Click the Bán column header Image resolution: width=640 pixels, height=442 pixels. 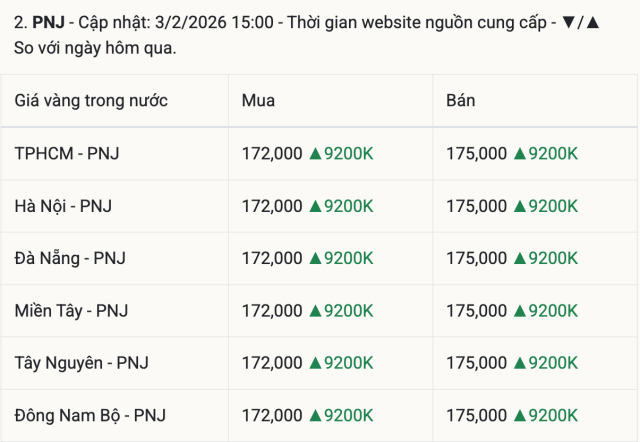pos(460,100)
